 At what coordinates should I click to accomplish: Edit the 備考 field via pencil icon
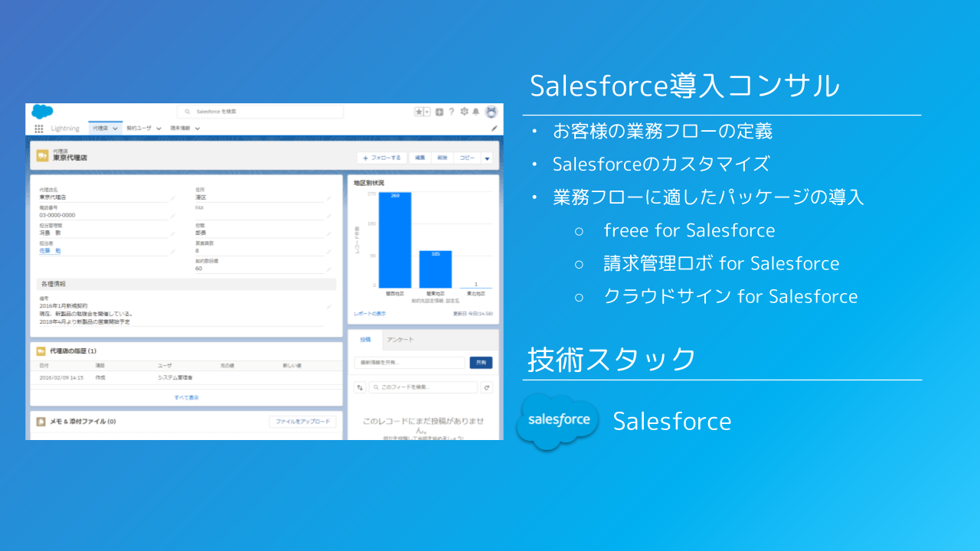pyautogui.click(x=328, y=306)
